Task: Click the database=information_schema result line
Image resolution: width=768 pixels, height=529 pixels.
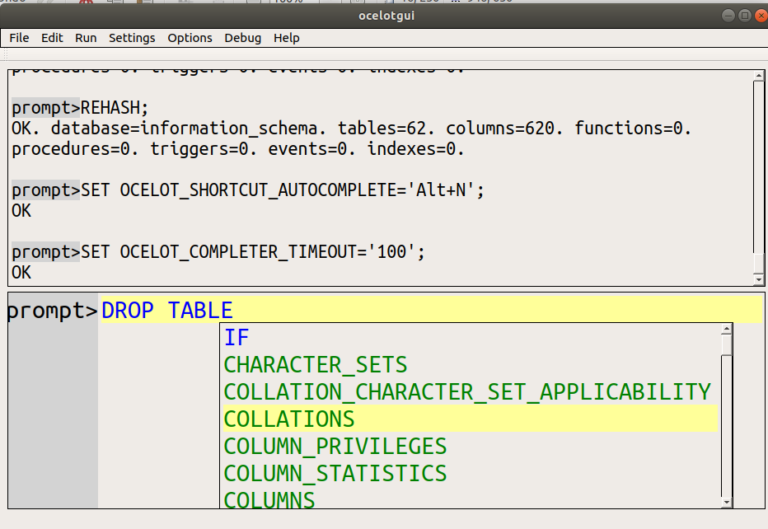Action: click(351, 128)
